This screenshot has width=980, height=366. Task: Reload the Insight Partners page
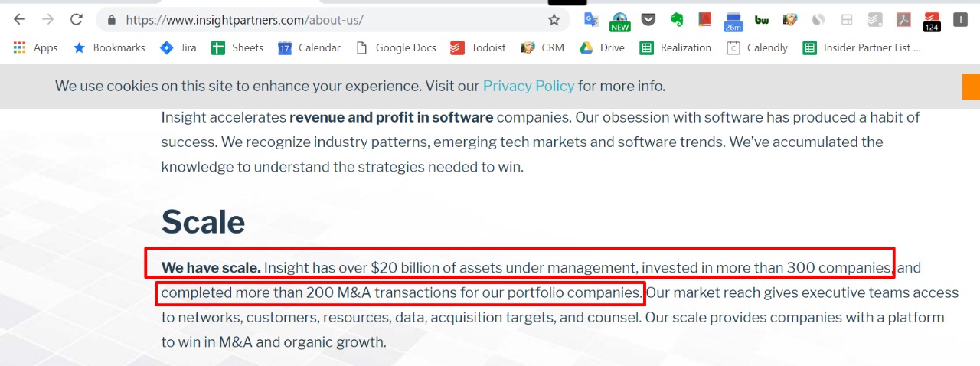point(76,20)
